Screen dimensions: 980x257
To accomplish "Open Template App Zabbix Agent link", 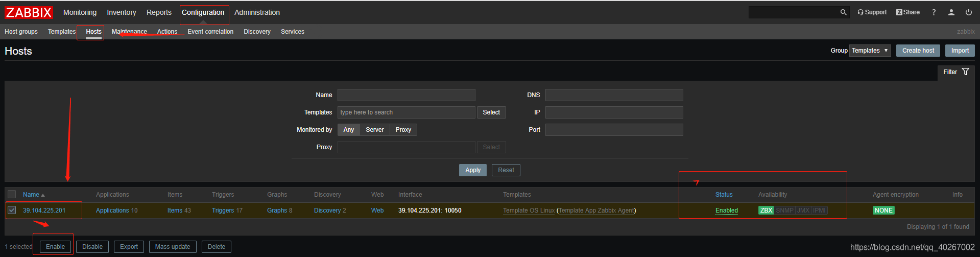I will click(x=596, y=211).
